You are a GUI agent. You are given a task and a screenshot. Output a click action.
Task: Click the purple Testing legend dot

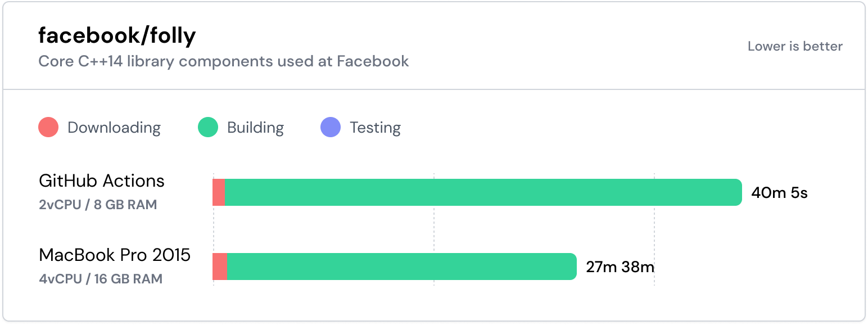click(331, 128)
